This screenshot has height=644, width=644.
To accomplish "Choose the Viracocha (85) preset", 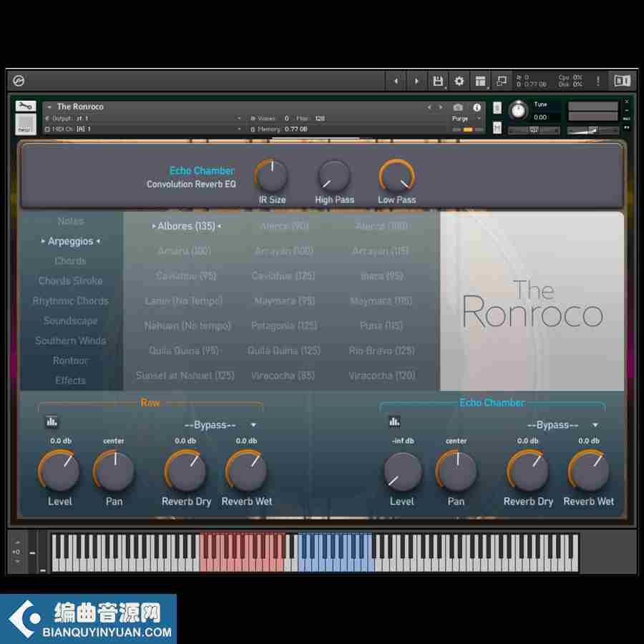I will 283,376.
